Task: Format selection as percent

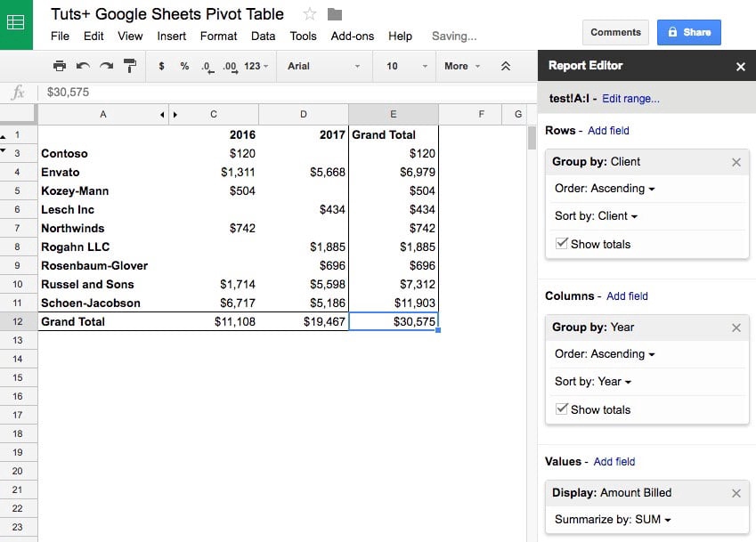Action: (x=184, y=66)
